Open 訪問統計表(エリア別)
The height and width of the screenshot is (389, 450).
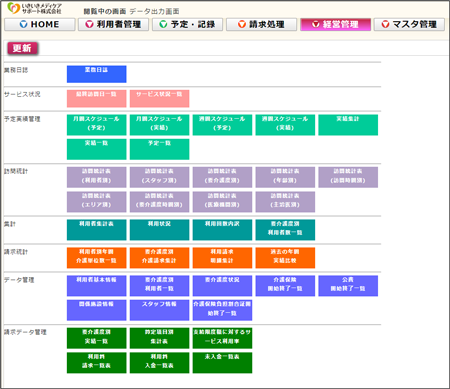(x=96, y=202)
